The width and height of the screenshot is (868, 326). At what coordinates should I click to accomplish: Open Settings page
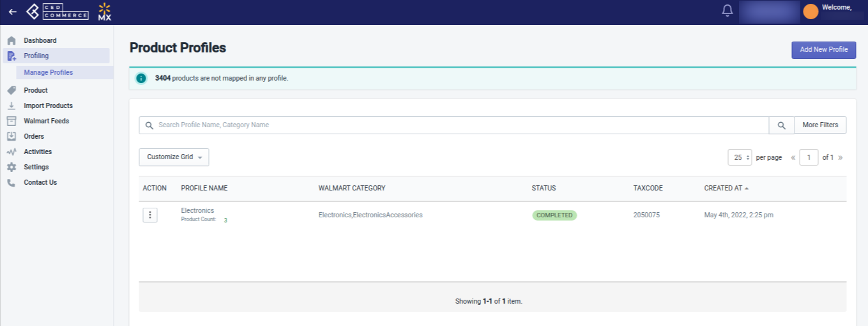click(x=36, y=167)
